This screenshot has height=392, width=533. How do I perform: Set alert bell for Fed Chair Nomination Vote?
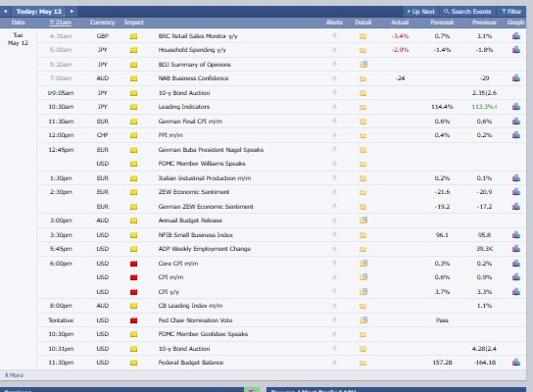tap(334, 319)
